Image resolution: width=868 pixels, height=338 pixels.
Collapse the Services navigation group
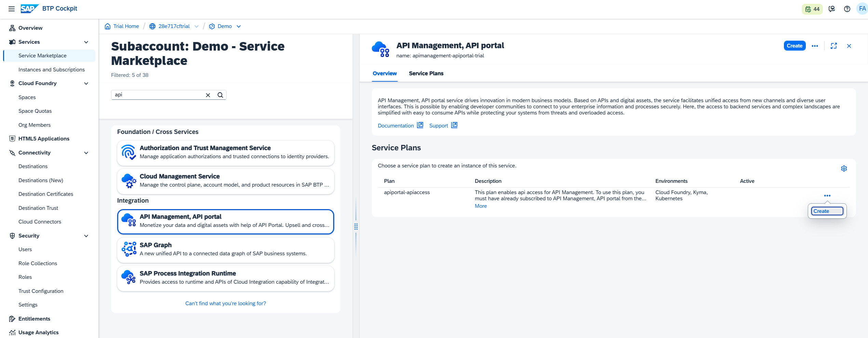pos(86,42)
